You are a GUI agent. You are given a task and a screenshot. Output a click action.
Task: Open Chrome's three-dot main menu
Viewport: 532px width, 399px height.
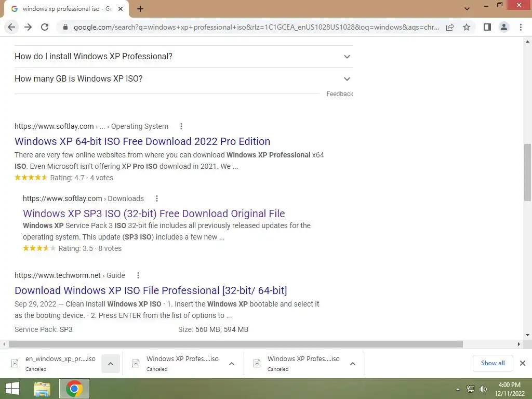[x=521, y=27]
